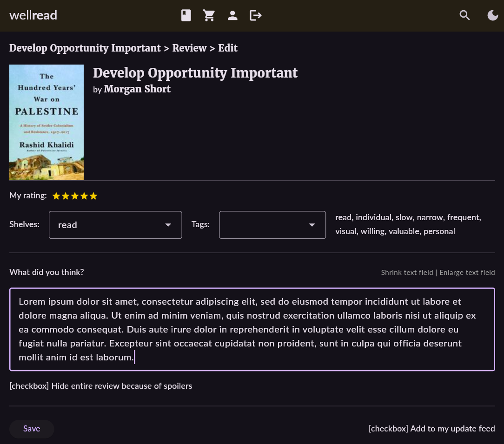The height and width of the screenshot is (444, 504).
Task: Open the Shelves dropdown showing read
Action: tap(115, 225)
